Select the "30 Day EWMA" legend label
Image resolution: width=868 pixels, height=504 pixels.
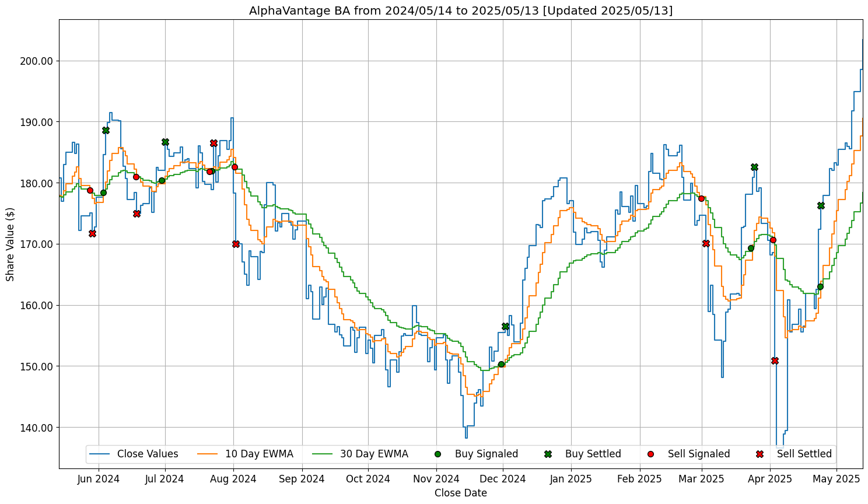coord(374,454)
